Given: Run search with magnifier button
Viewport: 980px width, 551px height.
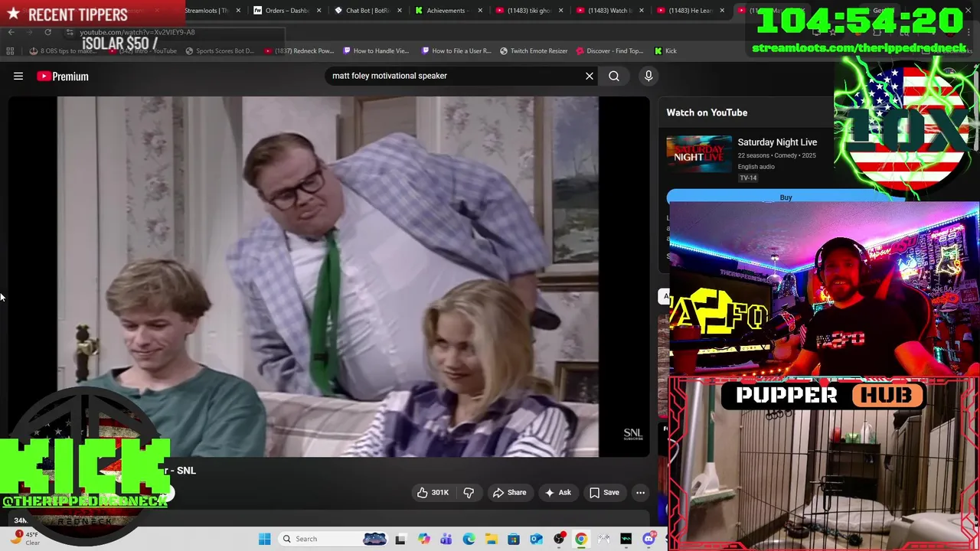Looking at the screenshot, I should coord(614,76).
